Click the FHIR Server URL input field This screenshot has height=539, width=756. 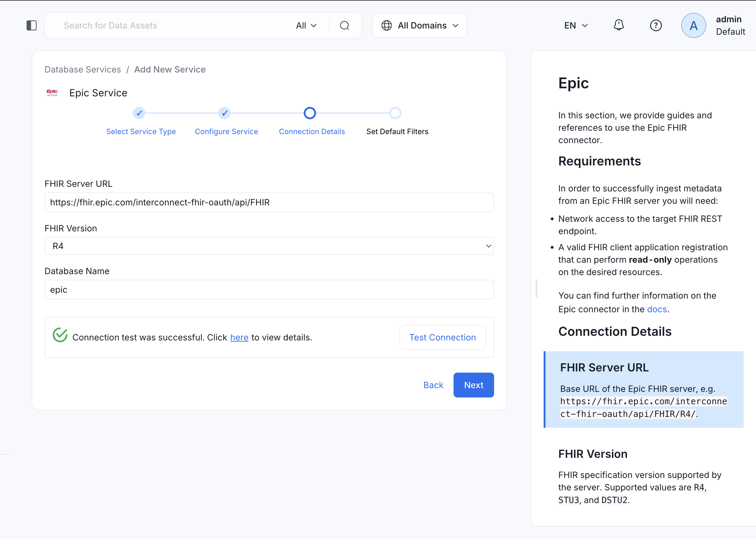click(269, 202)
